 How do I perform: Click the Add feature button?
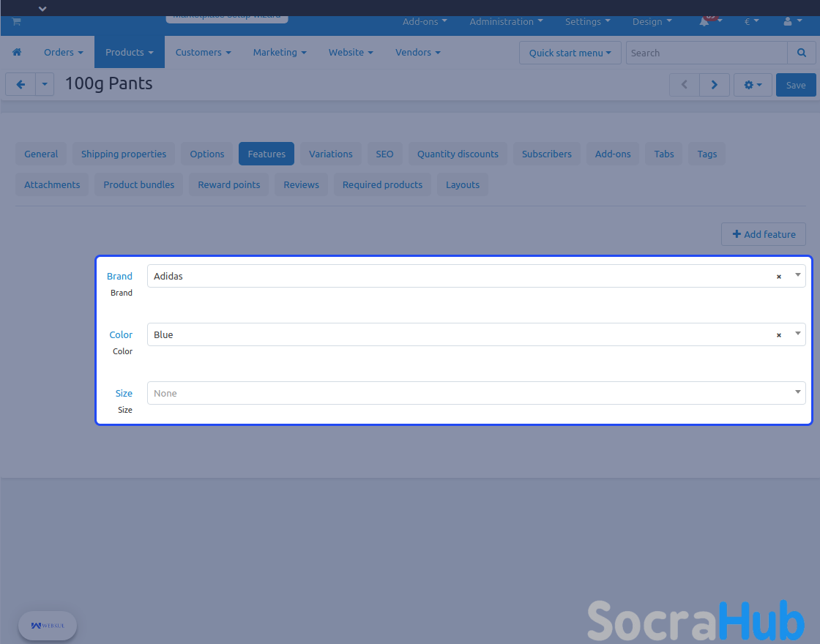[x=764, y=234]
